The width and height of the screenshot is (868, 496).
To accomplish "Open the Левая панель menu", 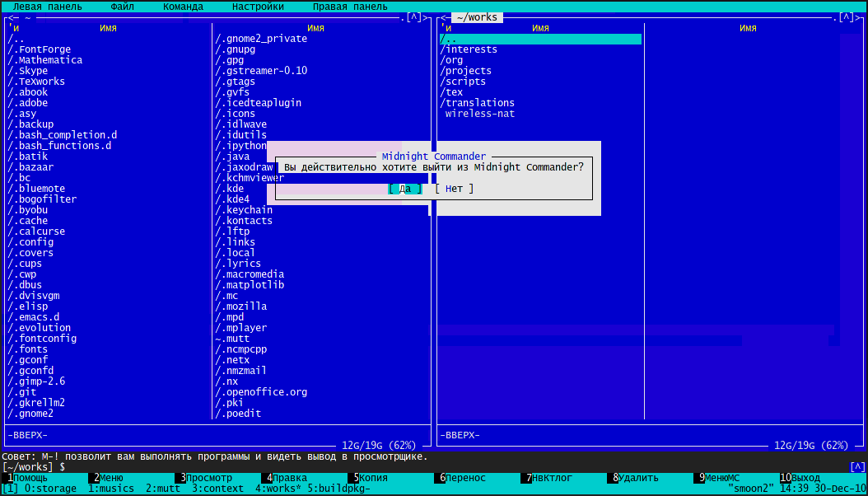I will pyautogui.click(x=47, y=7).
